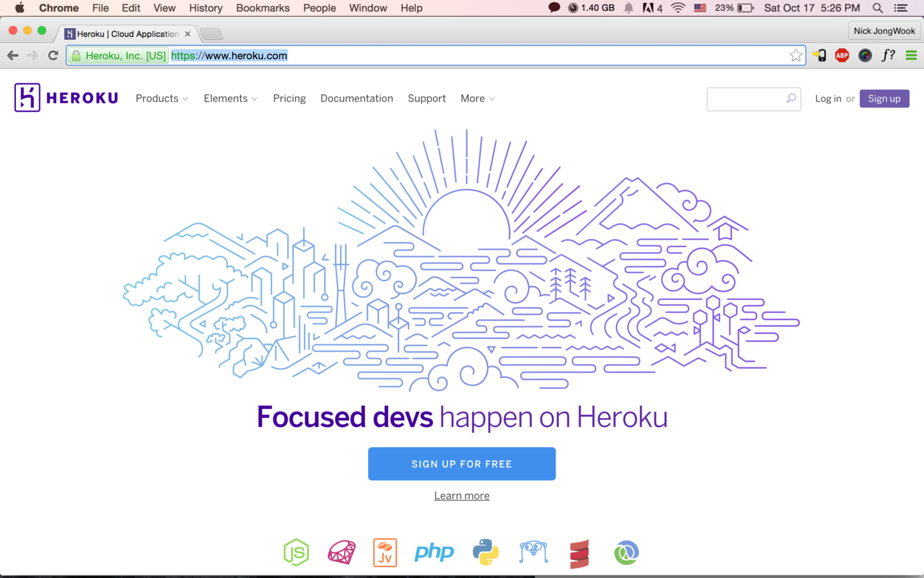Screen dimensions: 924x578
Task: Click the site search input field
Action: [x=753, y=99]
